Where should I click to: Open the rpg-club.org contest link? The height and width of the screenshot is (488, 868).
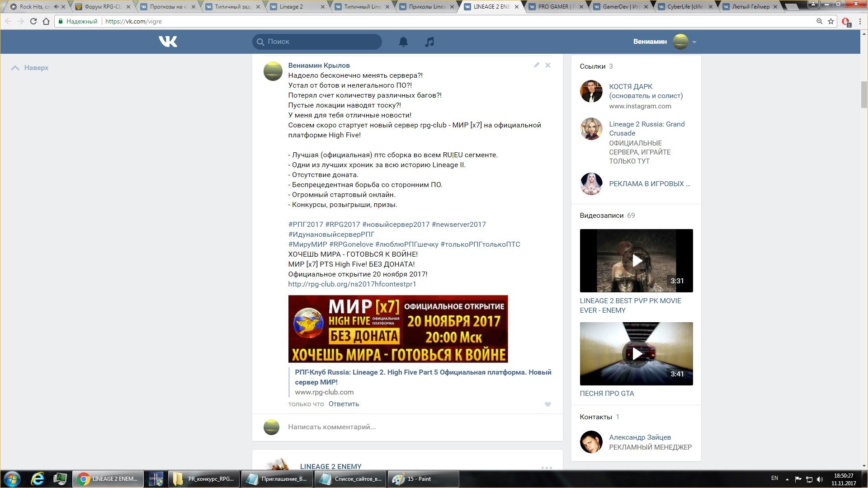[352, 284]
